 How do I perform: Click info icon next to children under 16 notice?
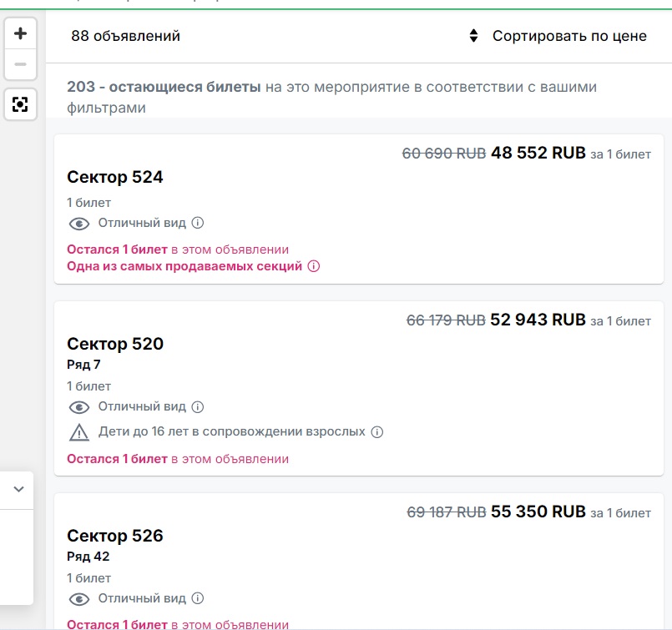(376, 432)
